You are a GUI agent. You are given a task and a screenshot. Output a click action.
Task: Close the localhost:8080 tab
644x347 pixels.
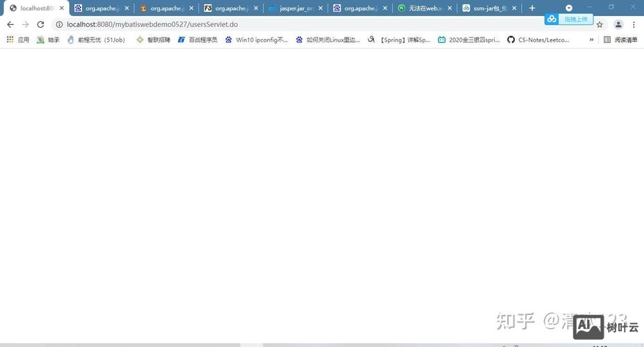coord(62,8)
